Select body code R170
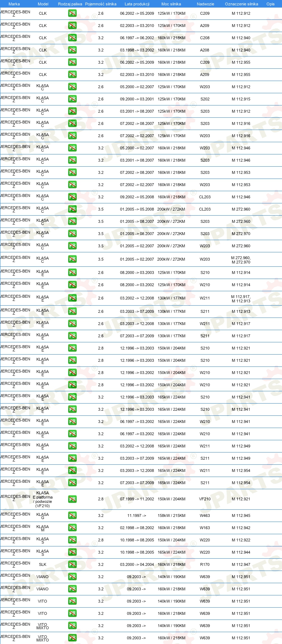The image size is (282, 644). point(205,564)
